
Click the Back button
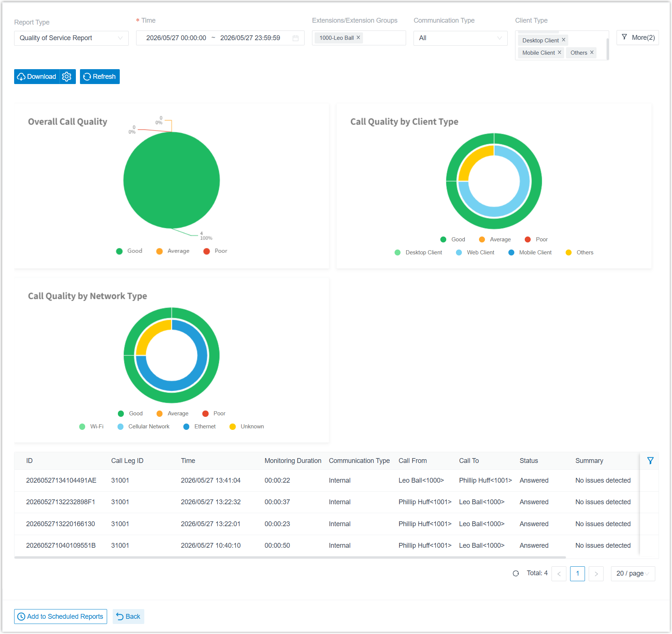tap(128, 617)
